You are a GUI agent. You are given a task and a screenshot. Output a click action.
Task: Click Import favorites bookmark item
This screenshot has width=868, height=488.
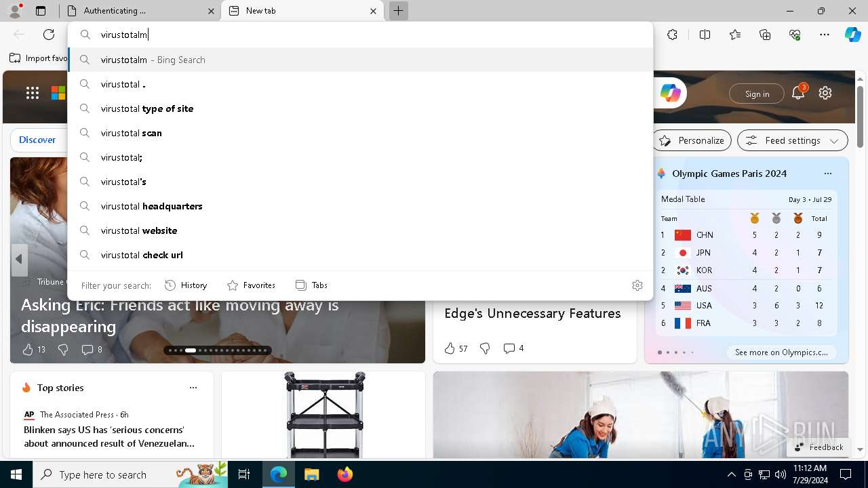click(x=39, y=58)
